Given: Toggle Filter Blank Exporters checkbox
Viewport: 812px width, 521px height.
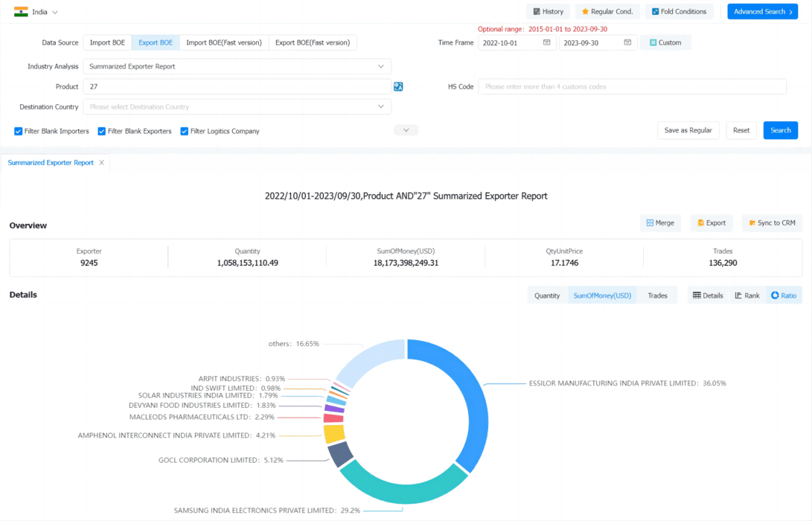Looking at the screenshot, I should (x=101, y=131).
